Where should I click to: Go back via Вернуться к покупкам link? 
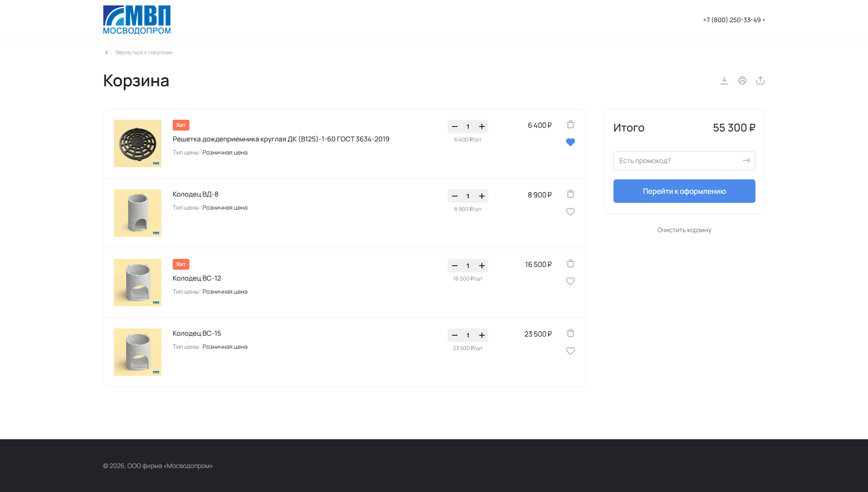pyautogui.click(x=143, y=52)
